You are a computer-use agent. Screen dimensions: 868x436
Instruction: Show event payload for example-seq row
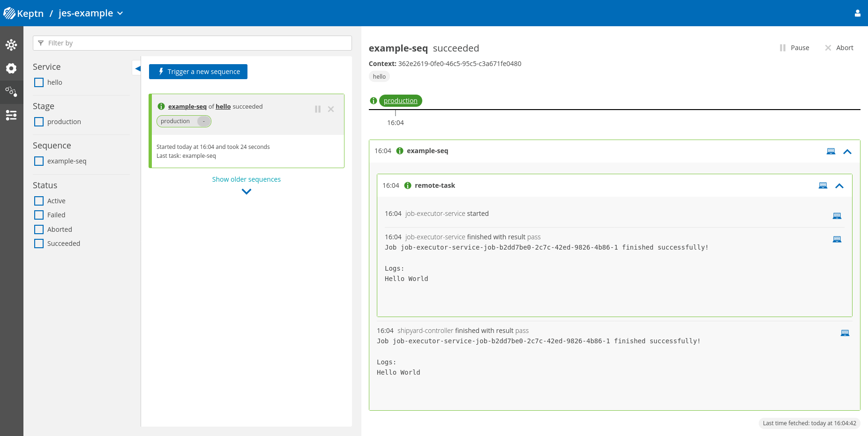[831, 151]
